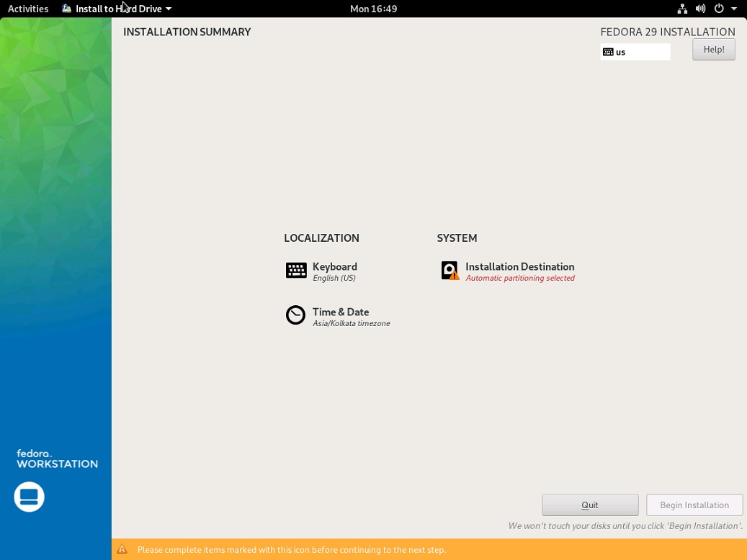The width and height of the screenshot is (747, 560).
Task: Click the FEDORA 29 INSTALLATION text
Action: click(668, 32)
